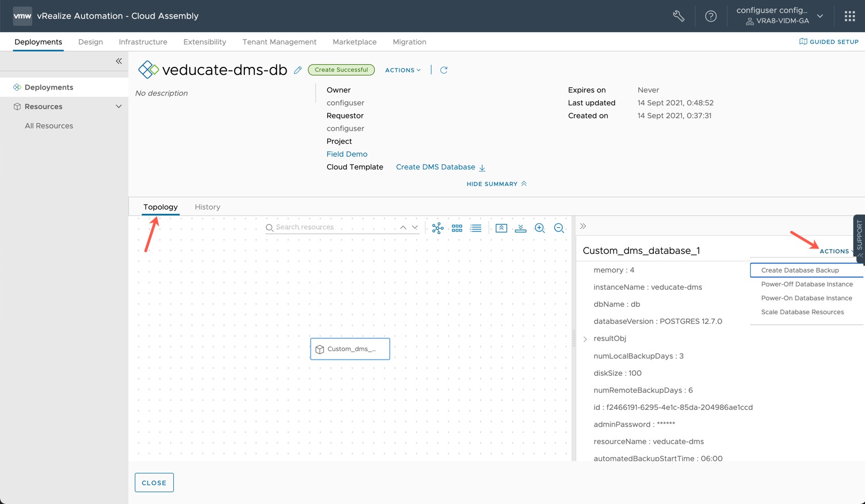Open the apps grid switcher icon
Image resolution: width=865 pixels, height=504 pixels.
pos(849,16)
